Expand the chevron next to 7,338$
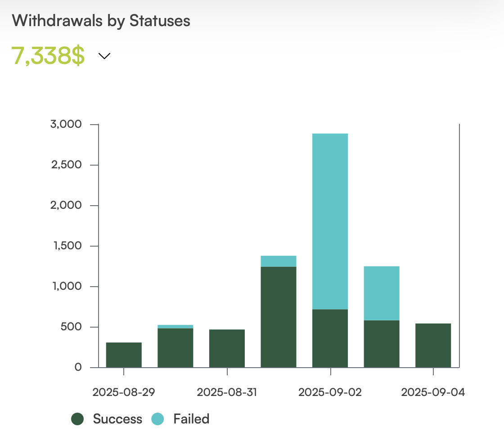Image resolution: width=504 pixels, height=441 pixels. pos(104,56)
